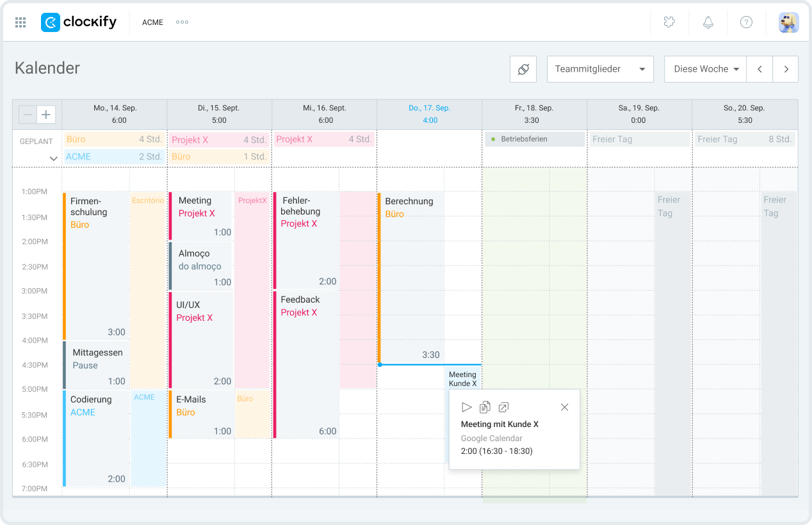This screenshot has width=812, height=525.
Task: Select Mi., 16. Sept. column header
Action: tap(325, 114)
